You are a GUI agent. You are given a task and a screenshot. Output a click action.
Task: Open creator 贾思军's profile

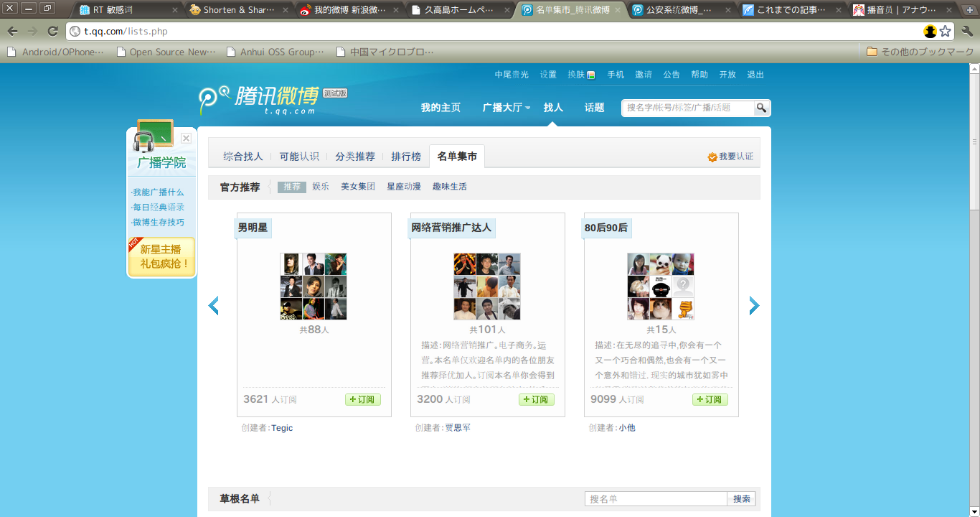[x=458, y=428]
